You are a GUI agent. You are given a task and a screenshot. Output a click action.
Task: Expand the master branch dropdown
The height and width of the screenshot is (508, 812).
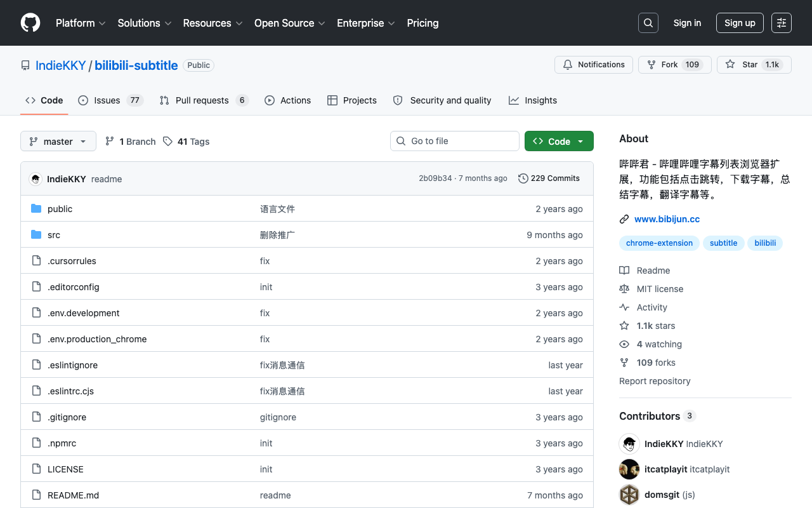tap(58, 141)
